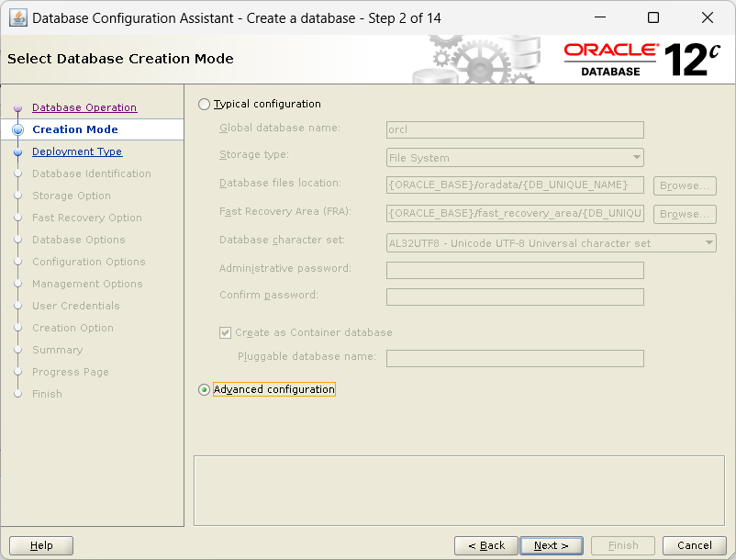The width and height of the screenshot is (736, 560).
Task: Go to Database Operation step link
Action: (x=84, y=107)
